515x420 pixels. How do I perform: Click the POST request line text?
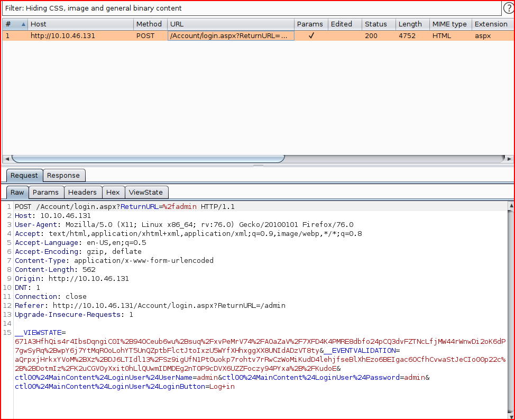125,207
